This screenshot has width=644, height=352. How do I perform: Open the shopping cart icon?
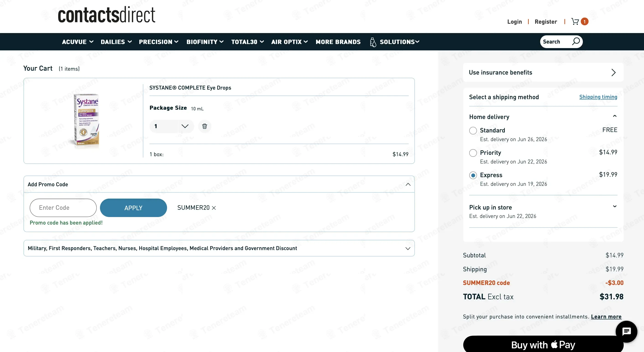[575, 21]
